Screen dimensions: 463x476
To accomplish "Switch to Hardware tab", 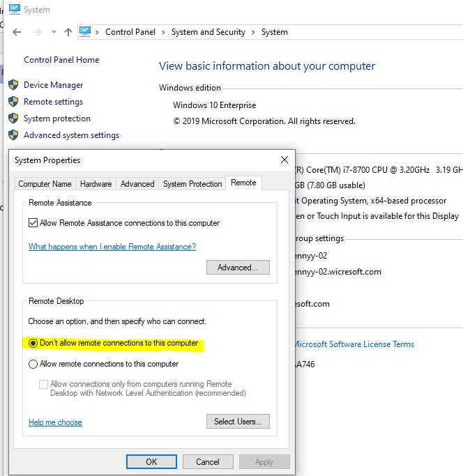I will pos(96,184).
